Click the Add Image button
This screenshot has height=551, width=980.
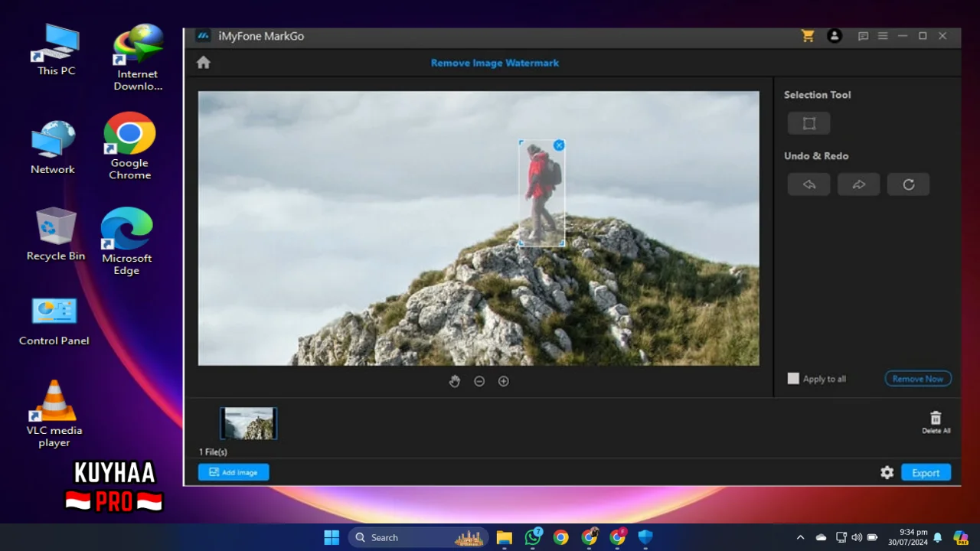234,472
